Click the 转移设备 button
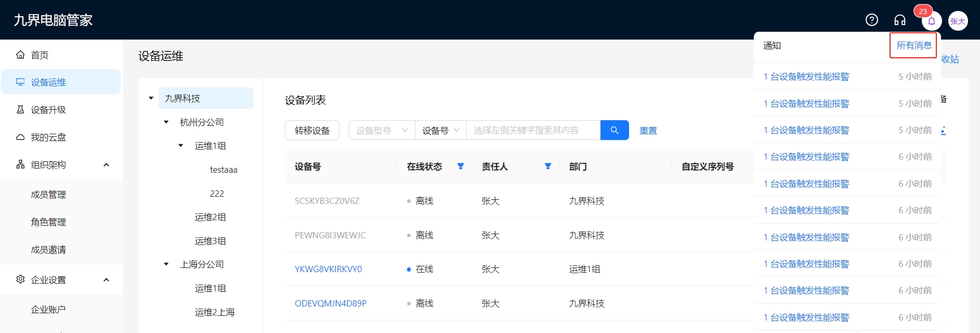 312,130
